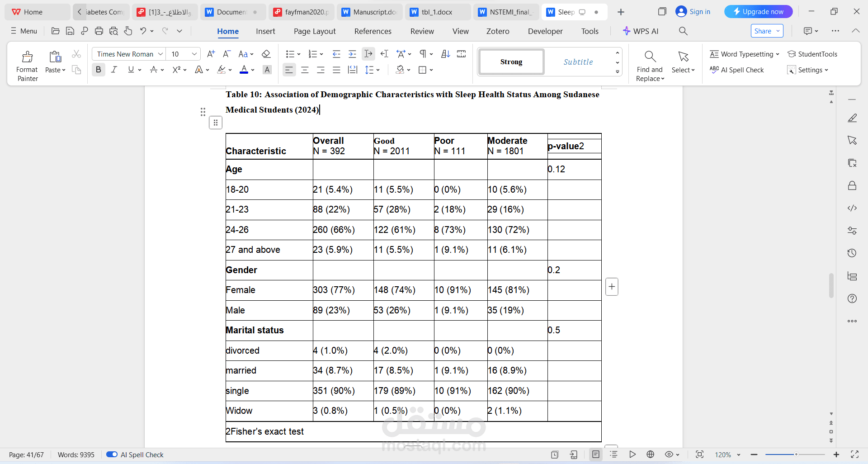The image size is (868, 464).
Task: Click Find and Replace
Action: [x=650, y=66]
